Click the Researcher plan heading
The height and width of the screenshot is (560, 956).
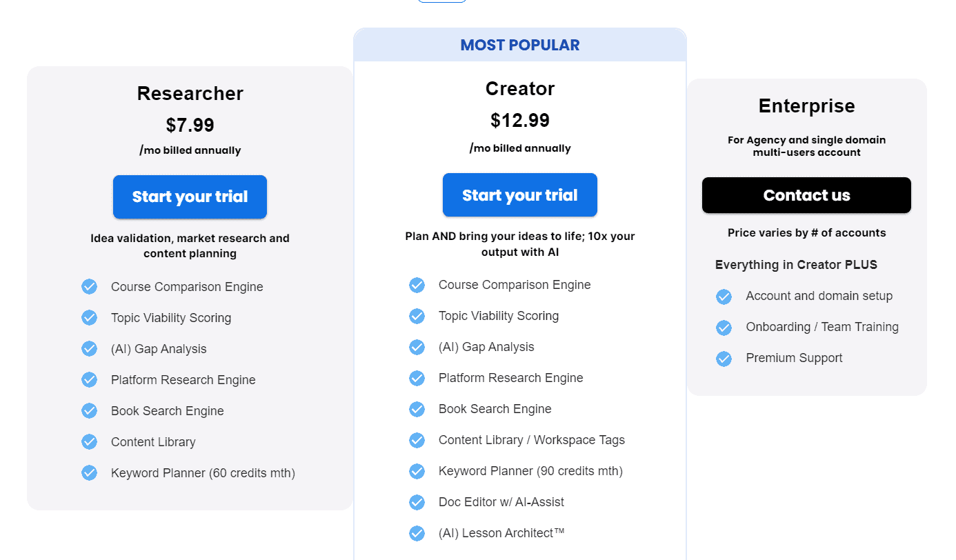(190, 93)
